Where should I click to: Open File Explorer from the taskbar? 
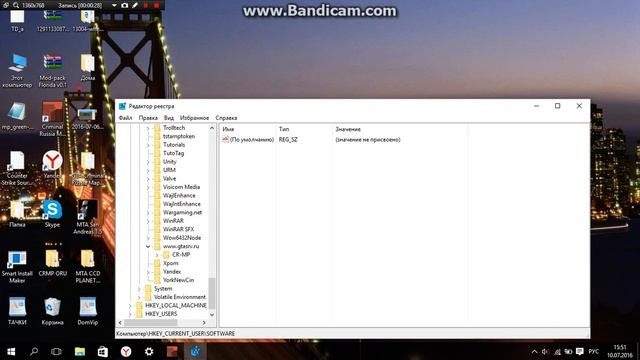(80, 351)
